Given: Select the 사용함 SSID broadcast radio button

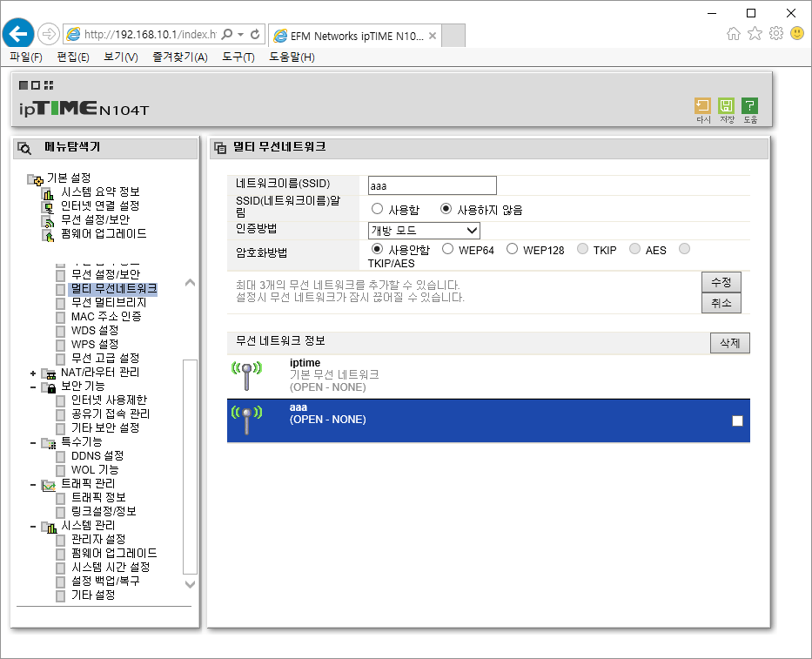Looking at the screenshot, I should click(x=377, y=209).
